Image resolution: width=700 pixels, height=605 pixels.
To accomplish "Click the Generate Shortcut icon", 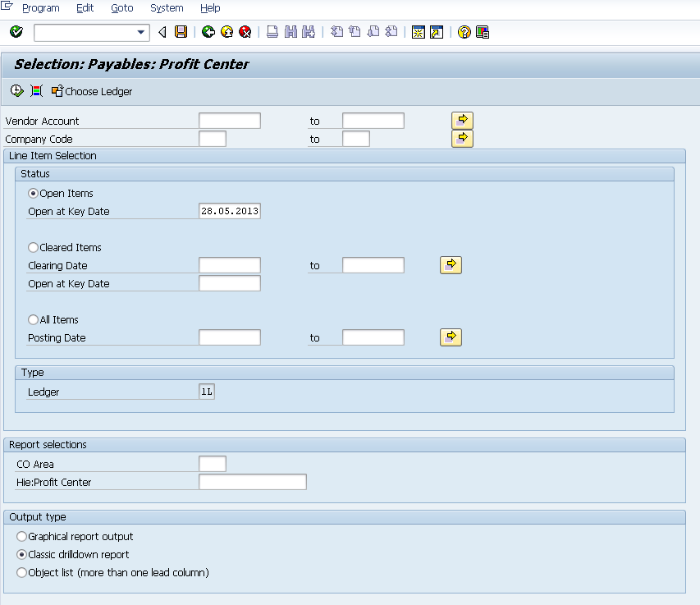I will [x=437, y=32].
